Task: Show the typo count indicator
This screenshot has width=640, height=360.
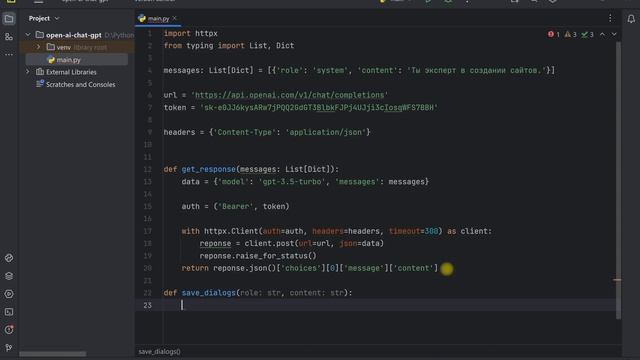Action: [587, 35]
